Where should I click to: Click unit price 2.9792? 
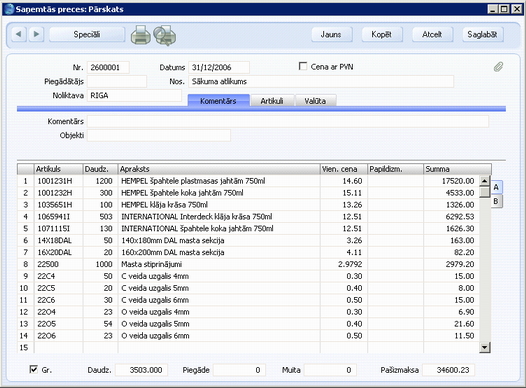[x=350, y=264]
